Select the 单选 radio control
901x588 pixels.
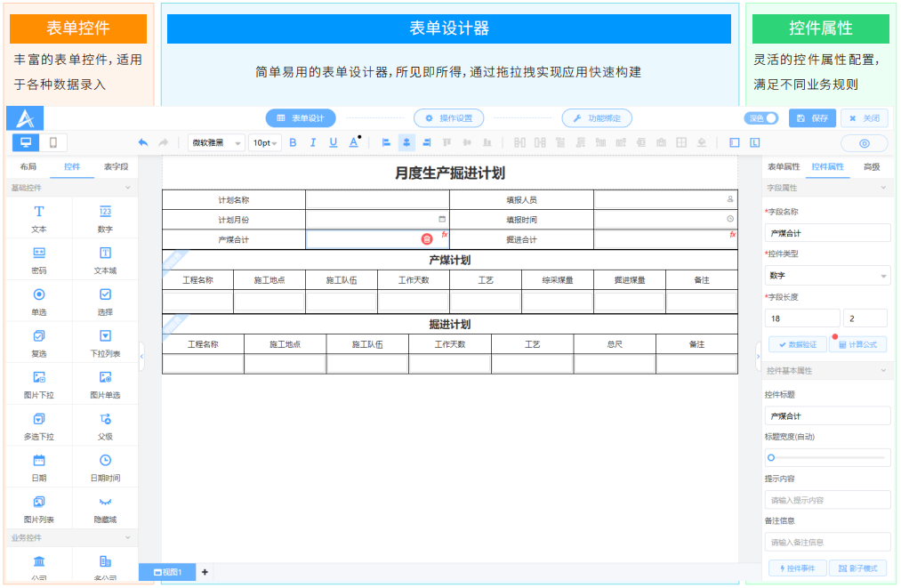39,301
